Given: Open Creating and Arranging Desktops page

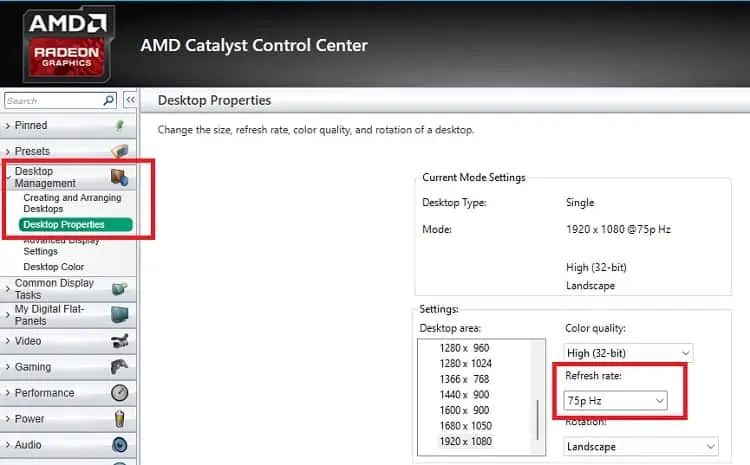Looking at the screenshot, I should click(x=72, y=203).
